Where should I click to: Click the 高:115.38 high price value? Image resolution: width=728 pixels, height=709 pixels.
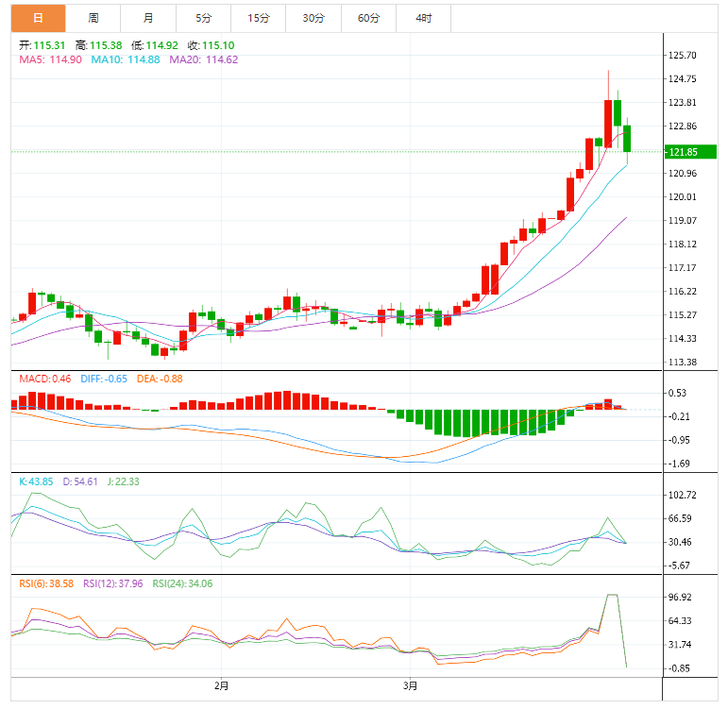pos(98,45)
